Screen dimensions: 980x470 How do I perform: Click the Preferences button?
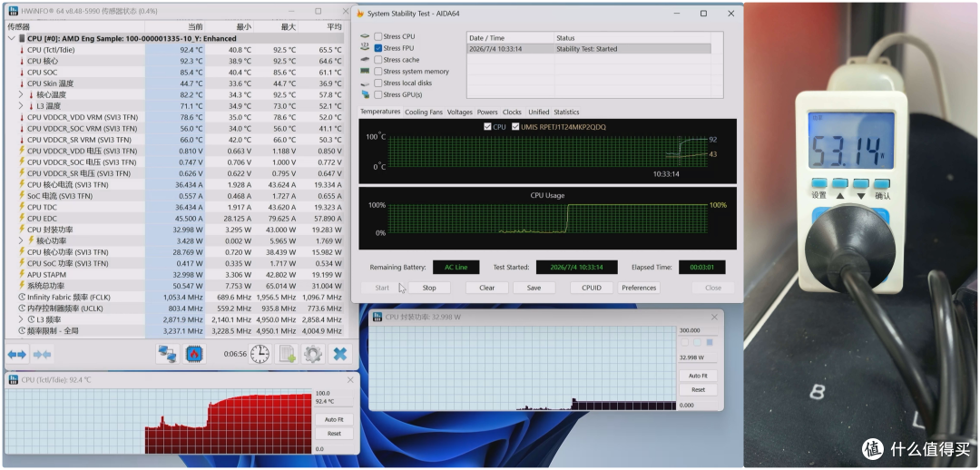pyautogui.click(x=639, y=288)
